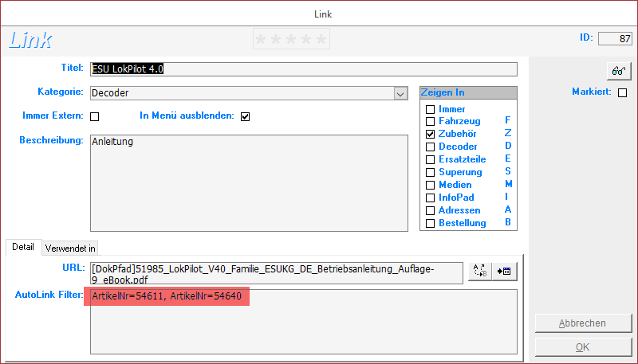Click into the Titel field
The image size is (638, 364).
304,69
